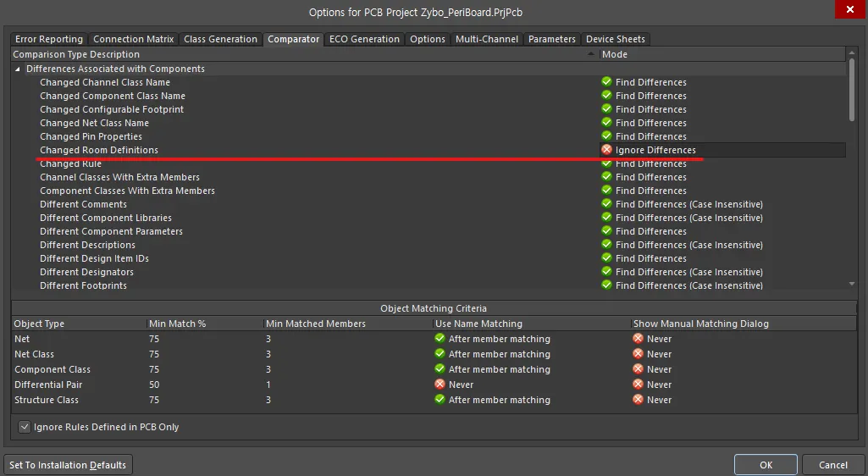868x476 pixels.
Task: Switch to Connection Matrix tab
Action: pos(134,39)
